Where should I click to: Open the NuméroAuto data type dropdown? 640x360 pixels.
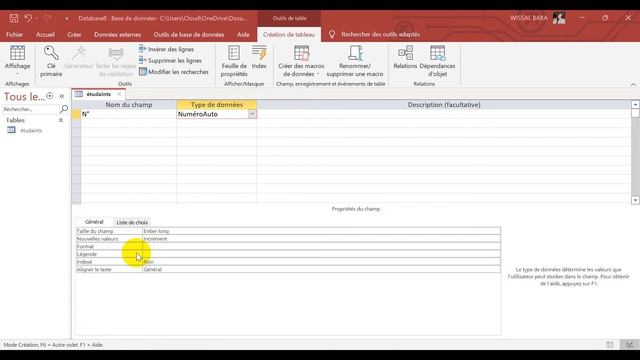pos(252,114)
